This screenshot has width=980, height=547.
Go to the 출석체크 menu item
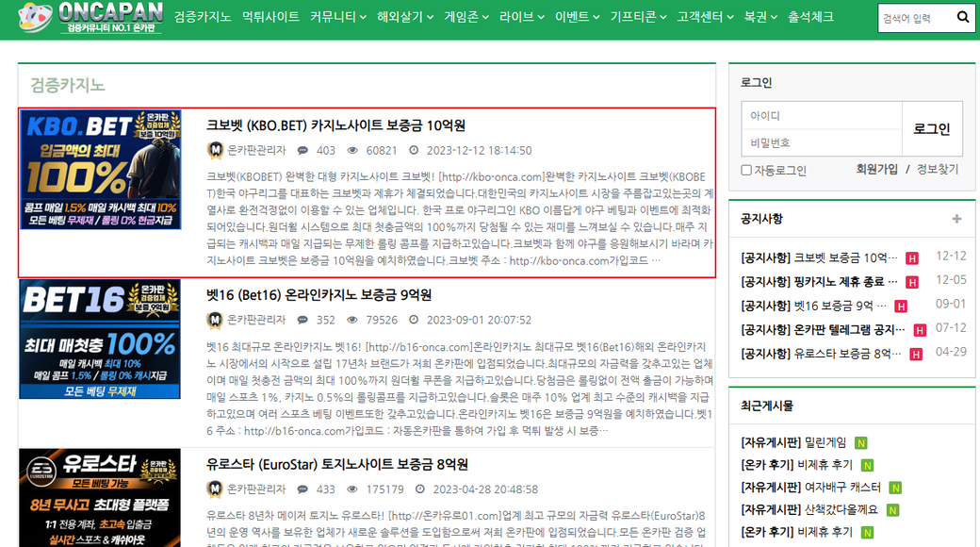810,17
